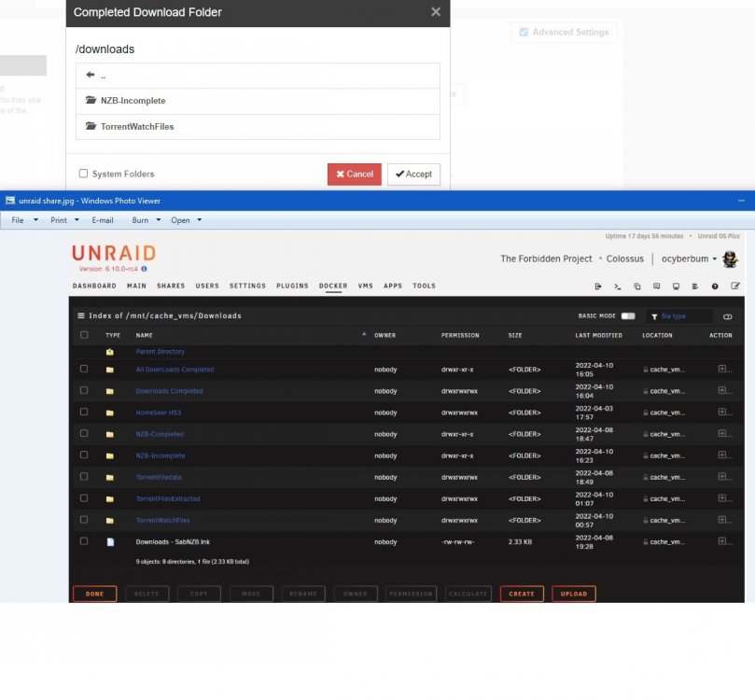Viewport: 755px width, 700px height.
Task: Toggle the Basic Mode switch
Action: (628, 315)
